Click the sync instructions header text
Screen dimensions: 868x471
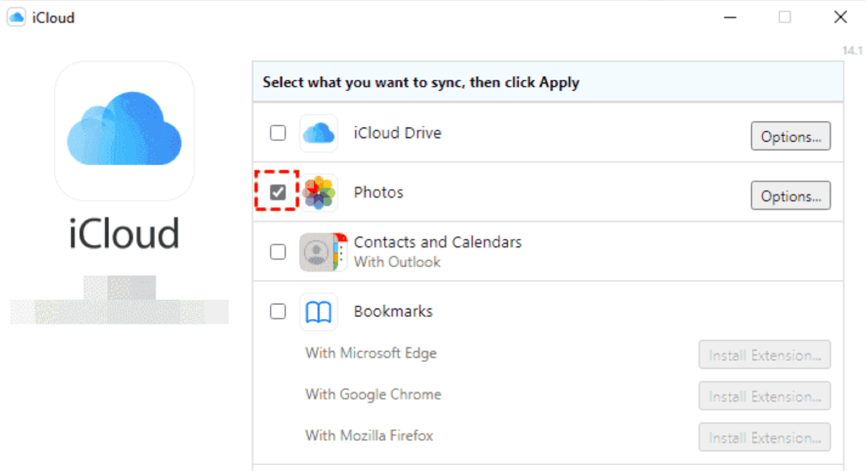coord(421,82)
